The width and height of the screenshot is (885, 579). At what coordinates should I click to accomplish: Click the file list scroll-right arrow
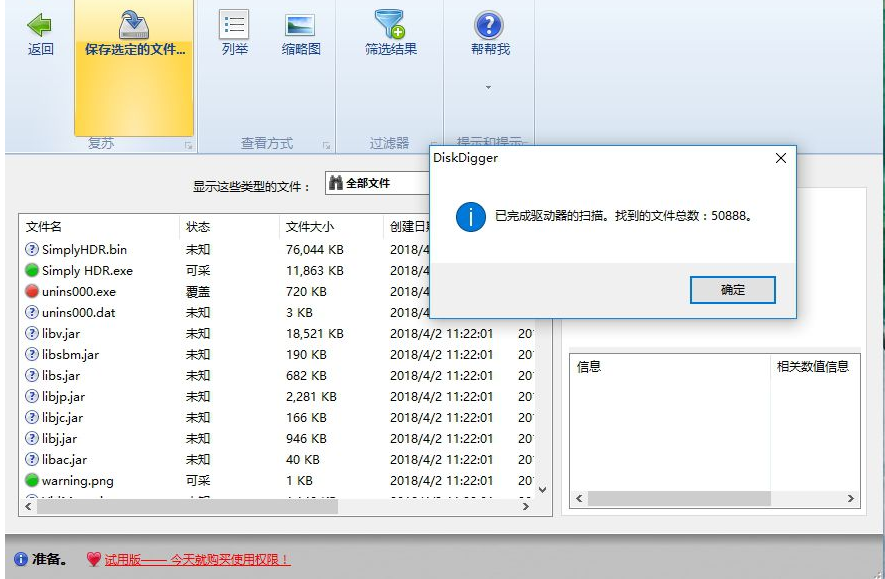pos(525,507)
